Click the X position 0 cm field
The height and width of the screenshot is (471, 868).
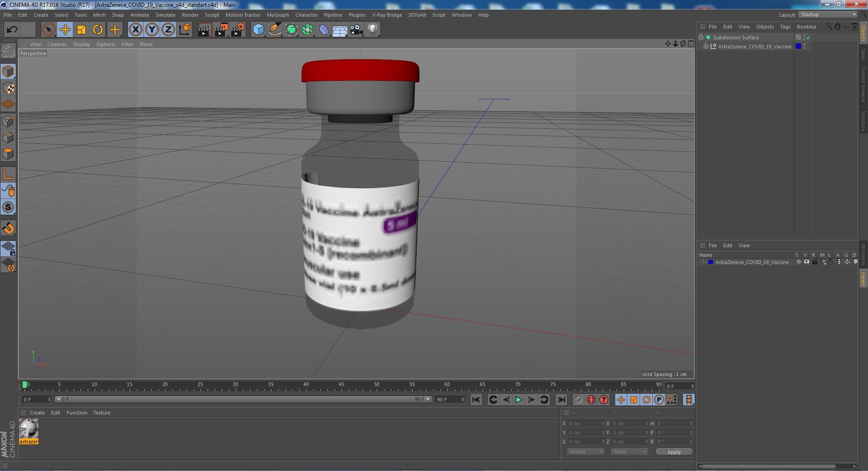coord(586,424)
